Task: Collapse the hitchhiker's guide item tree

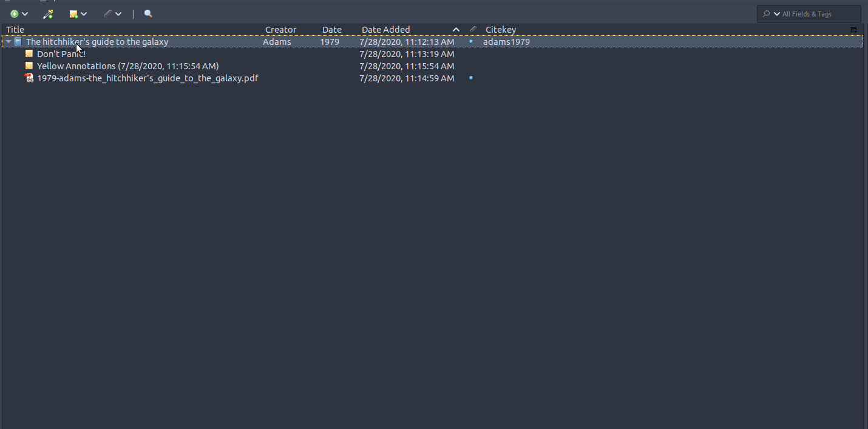Action: click(8, 42)
